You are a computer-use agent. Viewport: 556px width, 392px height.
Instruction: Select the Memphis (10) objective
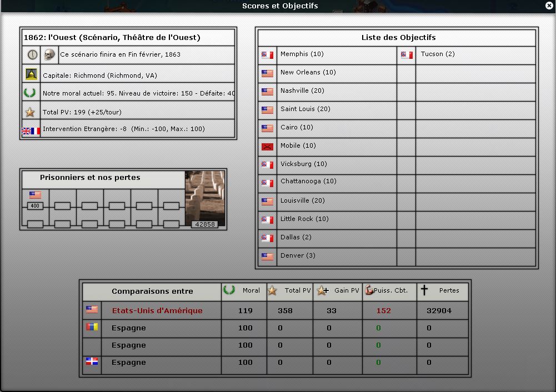click(x=302, y=54)
